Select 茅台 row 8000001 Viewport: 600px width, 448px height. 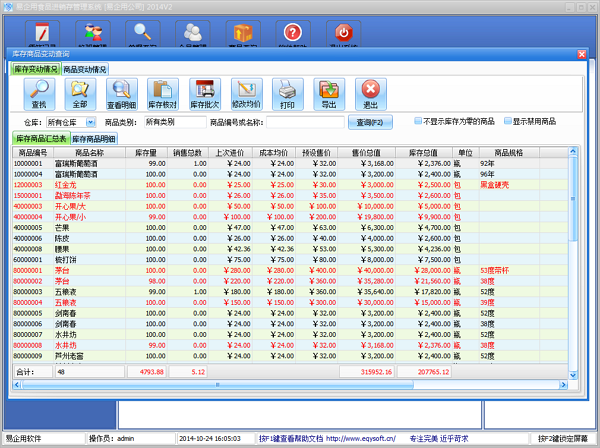point(290,270)
